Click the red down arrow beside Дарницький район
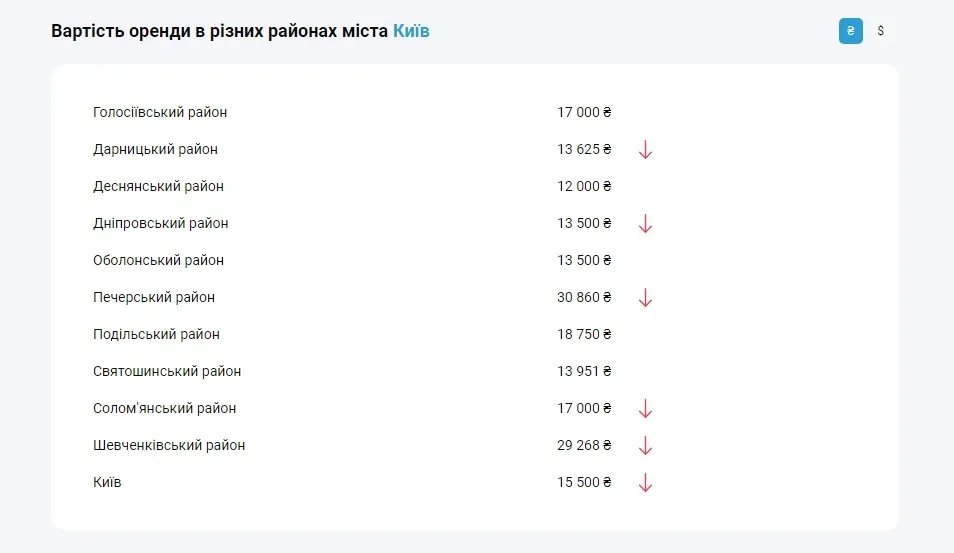The height and width of the screenshot is (553, 954). (645, 150)
